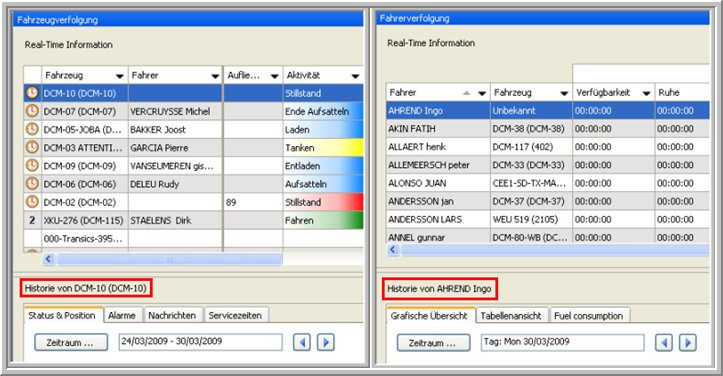Image resolution: width=723 pixels, height=376 pixels.
Task: Select driver ANDERSSON LARS row
Action: click(548, 220)
